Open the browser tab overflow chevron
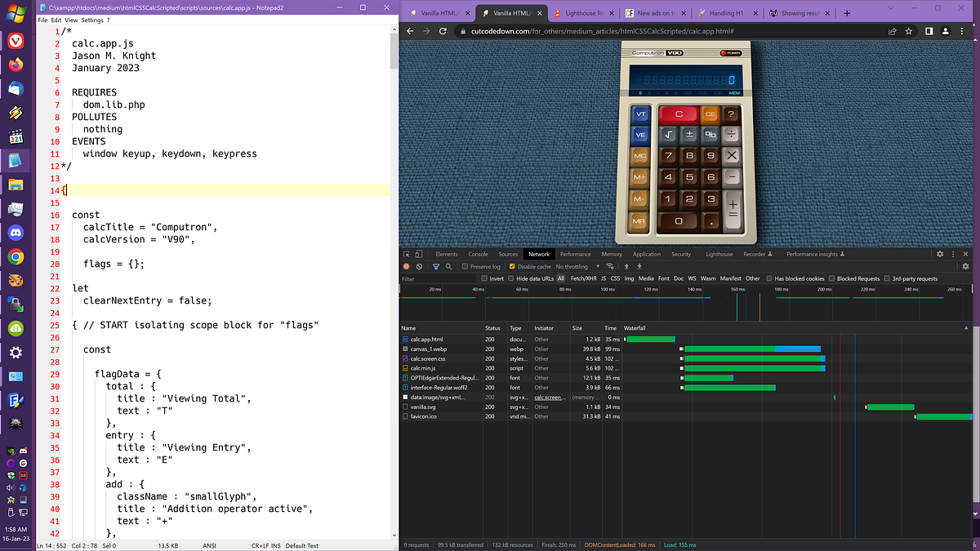980x551 pixels. click(x=890, y=8)
